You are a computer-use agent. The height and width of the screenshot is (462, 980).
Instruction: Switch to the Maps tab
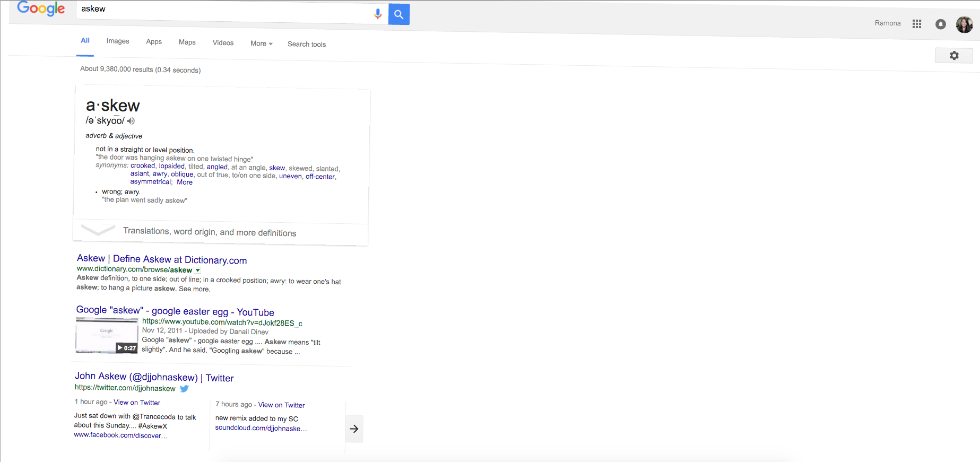tap(187, 42)
